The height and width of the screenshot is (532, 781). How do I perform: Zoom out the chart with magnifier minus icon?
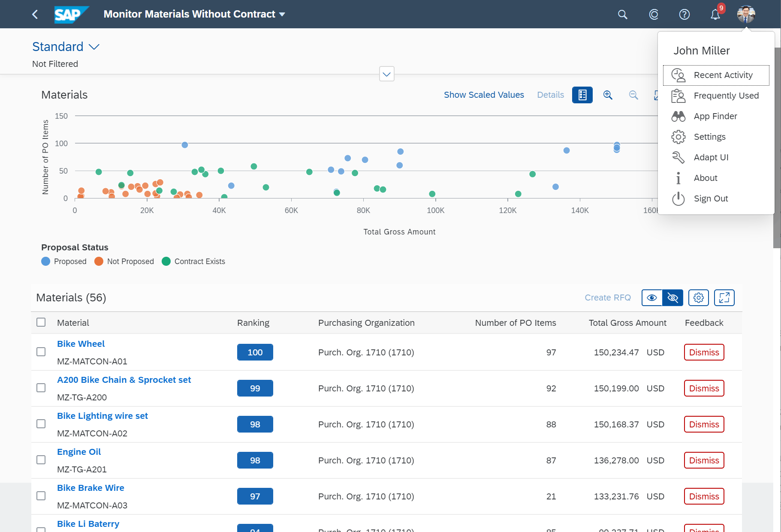633,95
